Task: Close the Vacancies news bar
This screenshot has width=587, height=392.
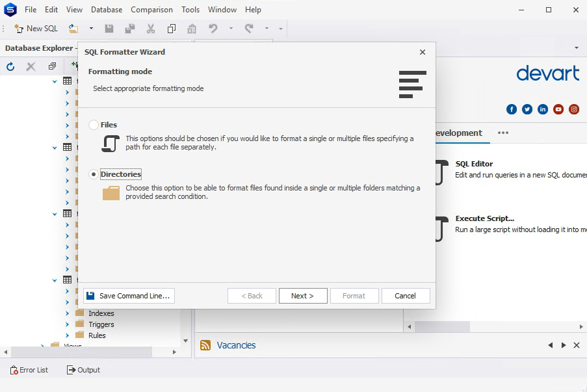Action: [x=577, y=345]
